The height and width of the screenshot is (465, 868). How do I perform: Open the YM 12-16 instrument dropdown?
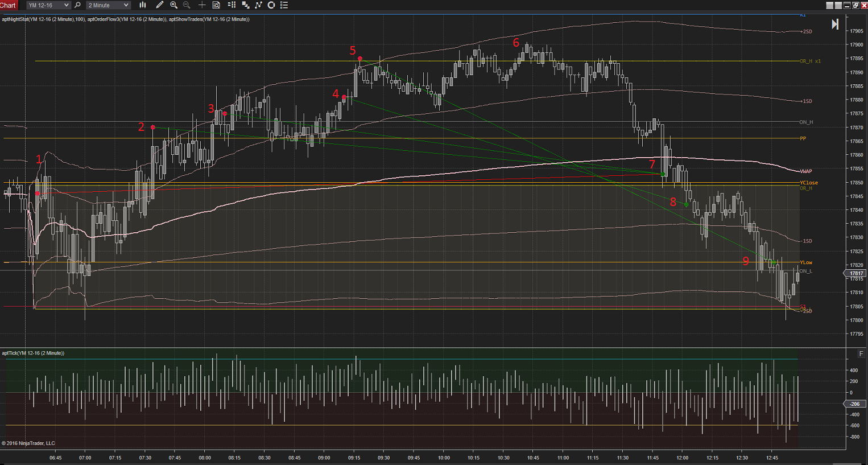[x=48, y=5]
